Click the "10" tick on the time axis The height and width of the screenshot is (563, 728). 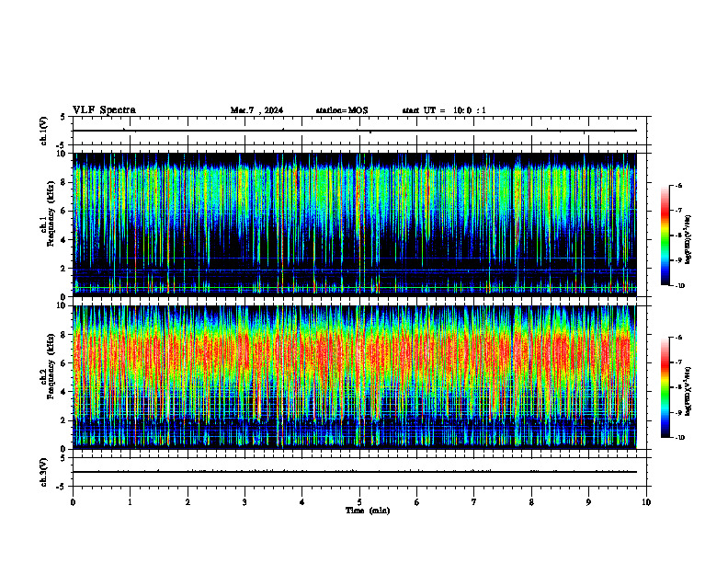coord(646,502)
